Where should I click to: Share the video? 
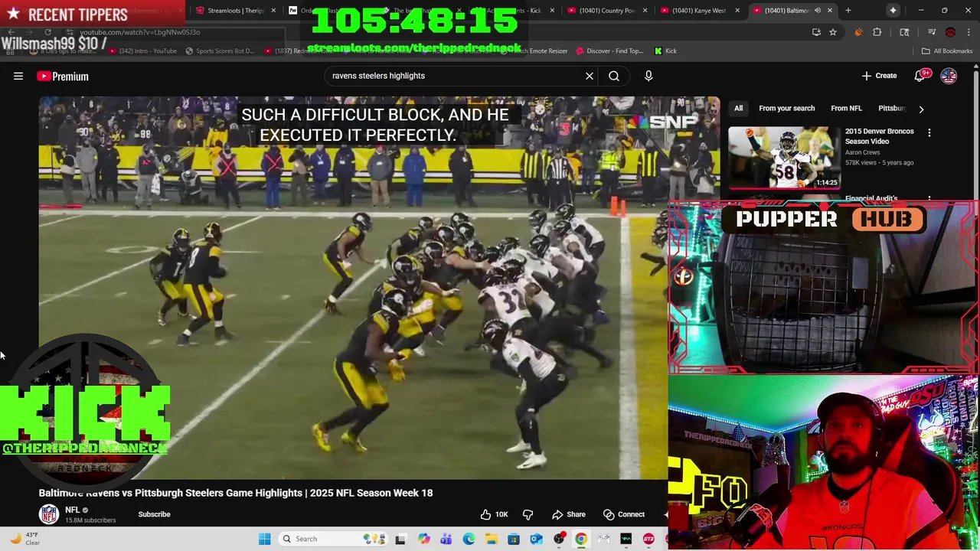(x=569, y=514)
